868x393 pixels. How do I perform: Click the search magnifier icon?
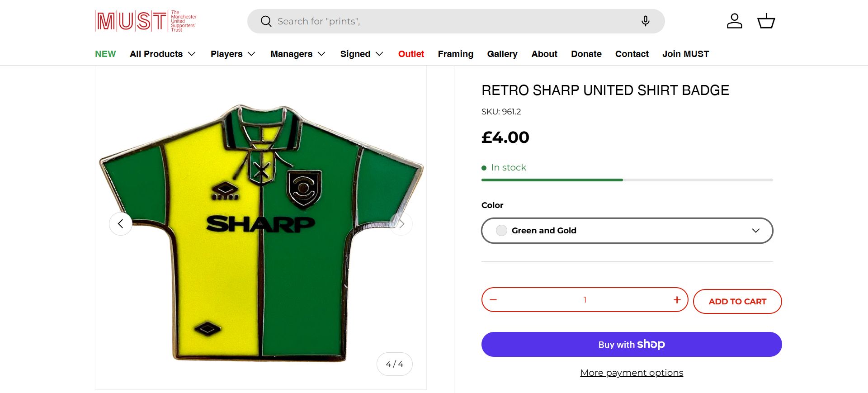[x=266, y=21]
